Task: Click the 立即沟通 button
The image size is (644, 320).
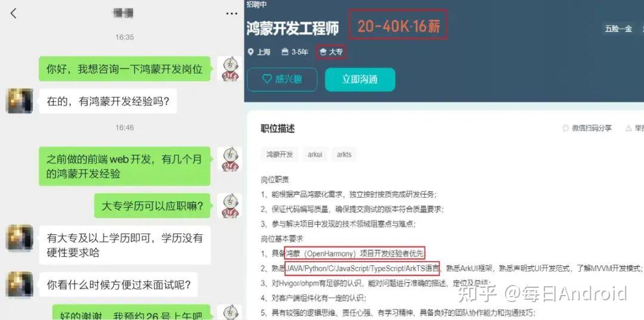Action: pyautogui.click(x=360, y=79)
